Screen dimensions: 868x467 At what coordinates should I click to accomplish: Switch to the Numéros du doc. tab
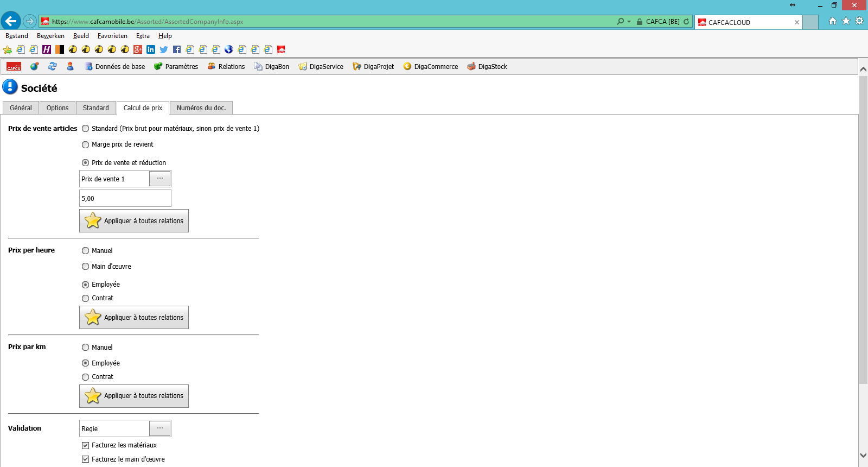click(201, 108)
